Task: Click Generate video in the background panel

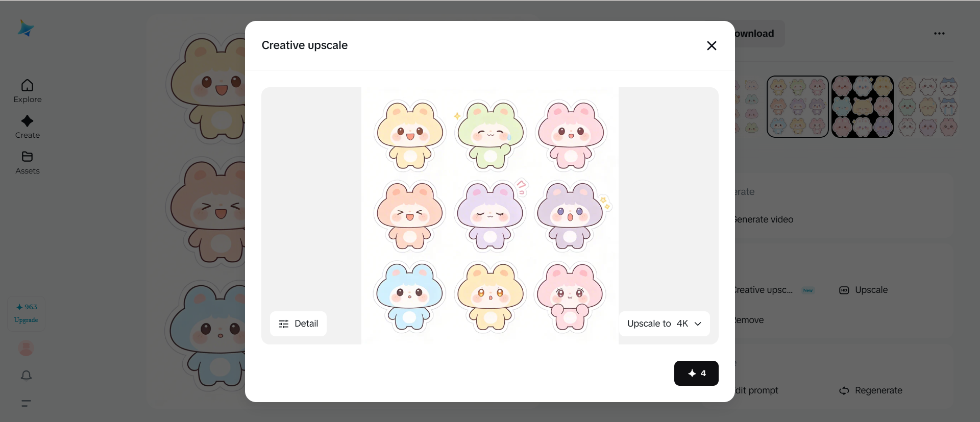Action: pyautogui.click(x=764, y=219)
